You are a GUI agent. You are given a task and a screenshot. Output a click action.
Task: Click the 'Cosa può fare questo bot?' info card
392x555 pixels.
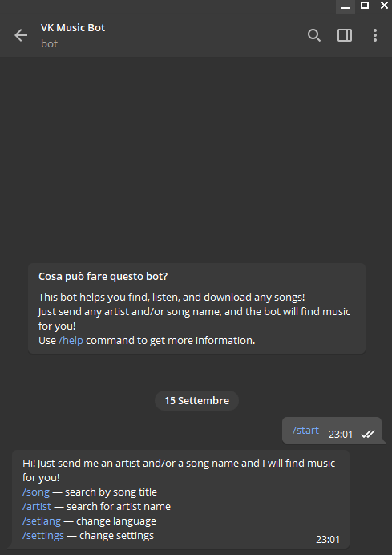[196, 308]
